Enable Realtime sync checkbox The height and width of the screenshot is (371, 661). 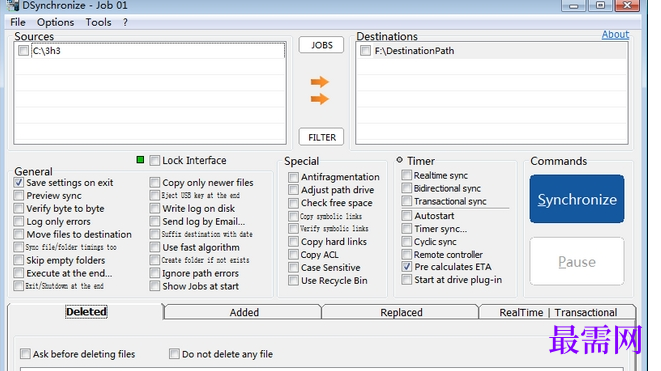click(406, 175)
